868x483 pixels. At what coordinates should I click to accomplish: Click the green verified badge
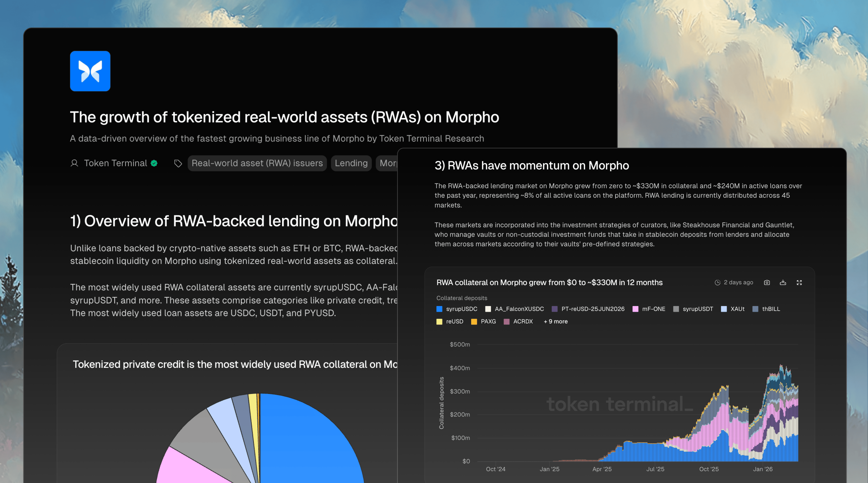154,163
